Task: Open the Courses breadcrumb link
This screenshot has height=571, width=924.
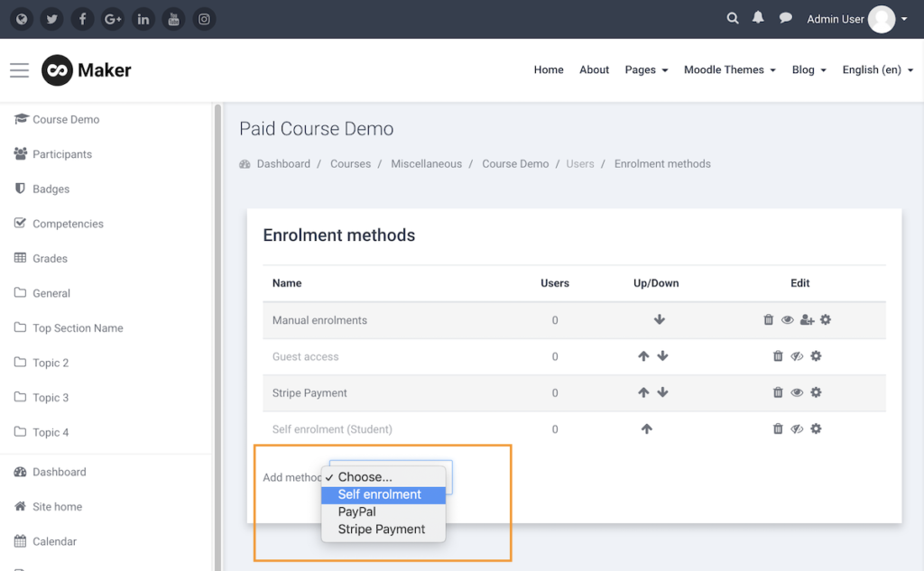Action: click(350, 163)
